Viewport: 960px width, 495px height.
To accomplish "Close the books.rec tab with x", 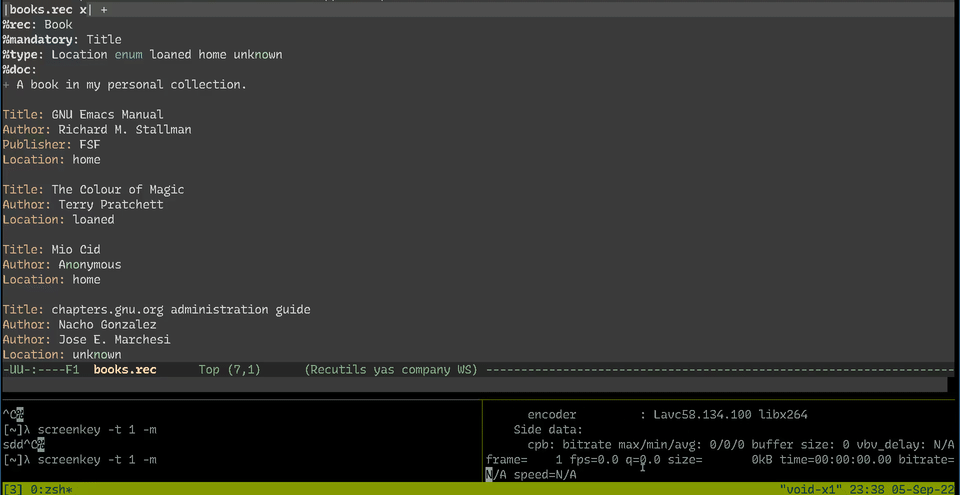I will click(x=83, y=10).
